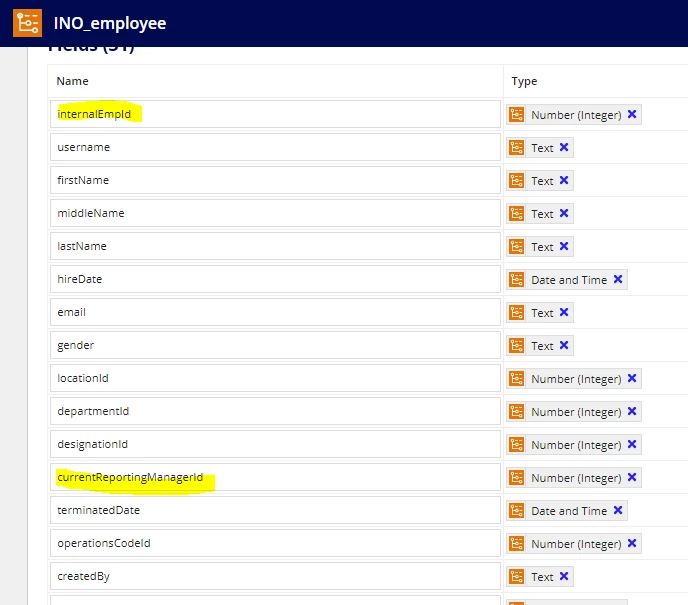688x605 pixels.
Task: Click the Text label in createdBy row
Action: [x=542, y=577]
